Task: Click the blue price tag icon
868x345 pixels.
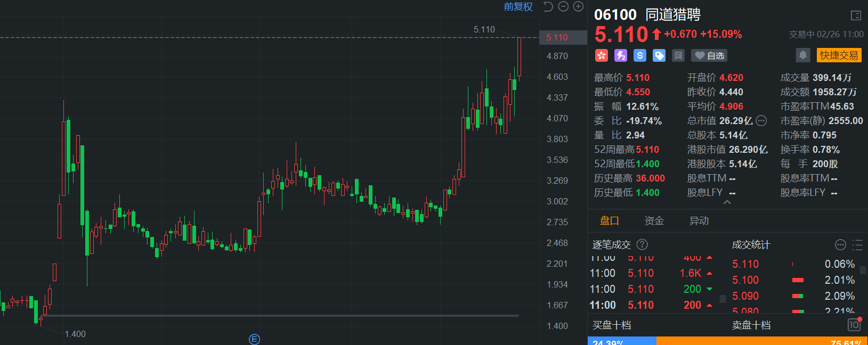Action: pos(659,55)
